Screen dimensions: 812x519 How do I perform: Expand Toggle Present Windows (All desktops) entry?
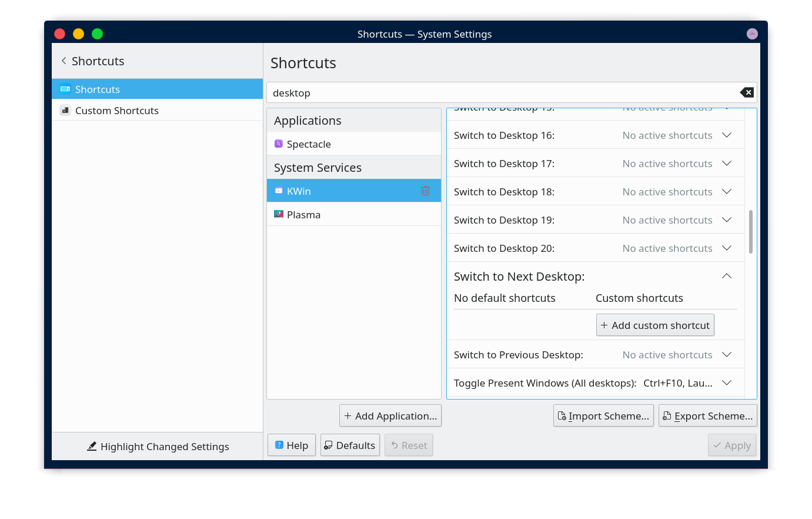tap(727, 383)
